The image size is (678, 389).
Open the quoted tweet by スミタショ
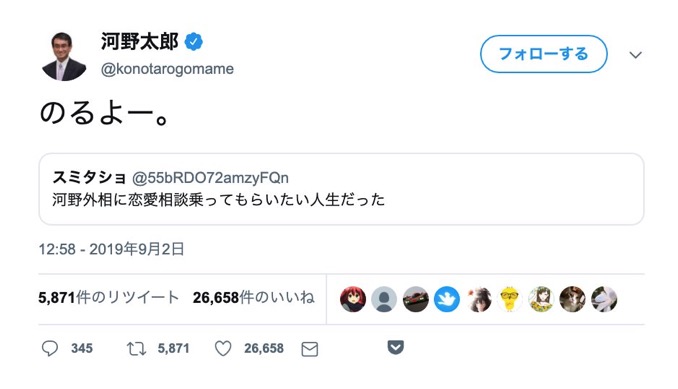[x=342, y=189]
